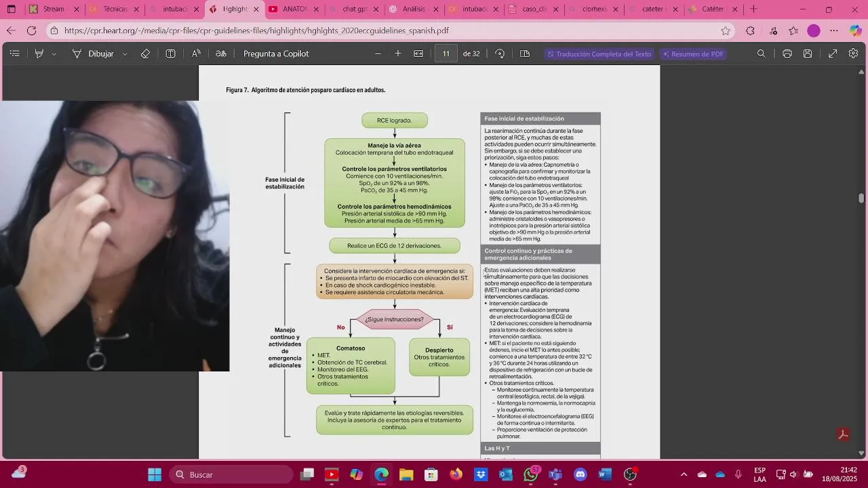
Task: Click the Buscar taskbar search box
Action: (231, 474)
